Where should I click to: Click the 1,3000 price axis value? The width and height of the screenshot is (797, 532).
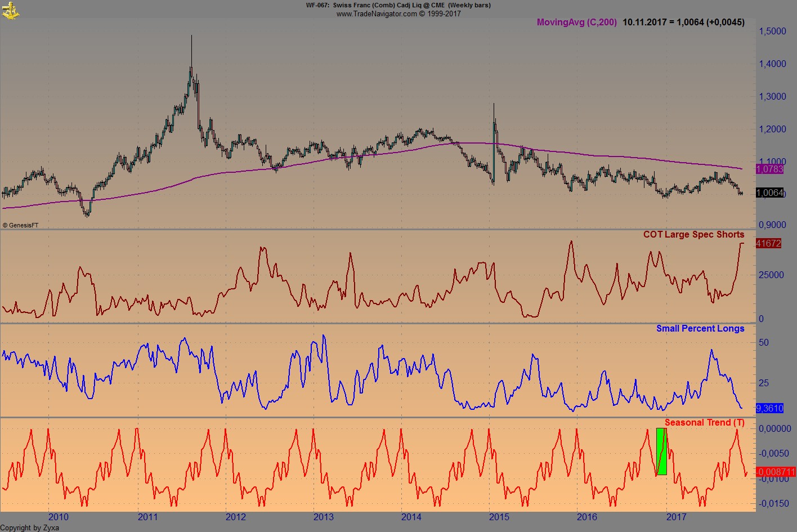pyautogui.click(x=773, y=97)
